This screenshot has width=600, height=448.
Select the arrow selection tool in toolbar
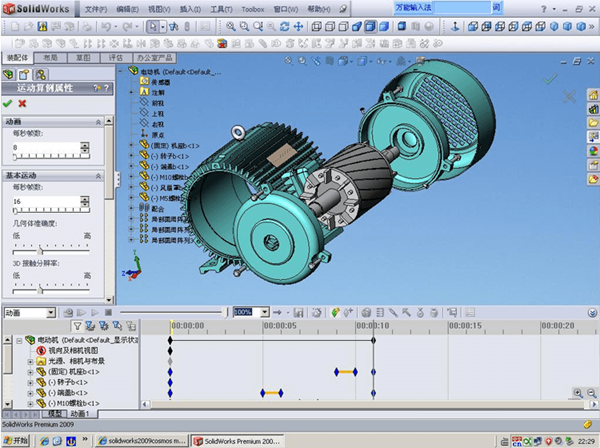click(x=154, y=26)
